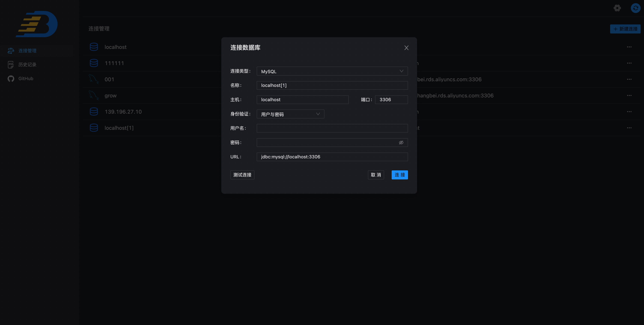644x325 pixels.
Task: Click the refresh icon at top right
Action: [635, 8]
